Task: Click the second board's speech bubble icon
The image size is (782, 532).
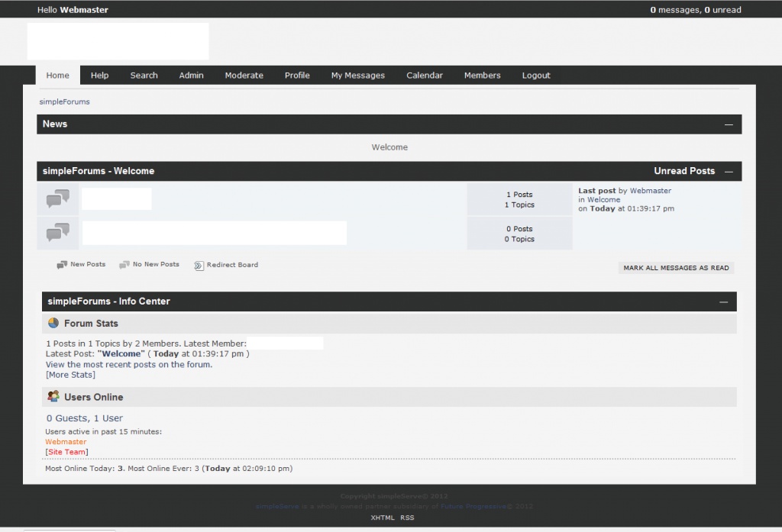Action: pyautogui.click(x=58, y=232)
